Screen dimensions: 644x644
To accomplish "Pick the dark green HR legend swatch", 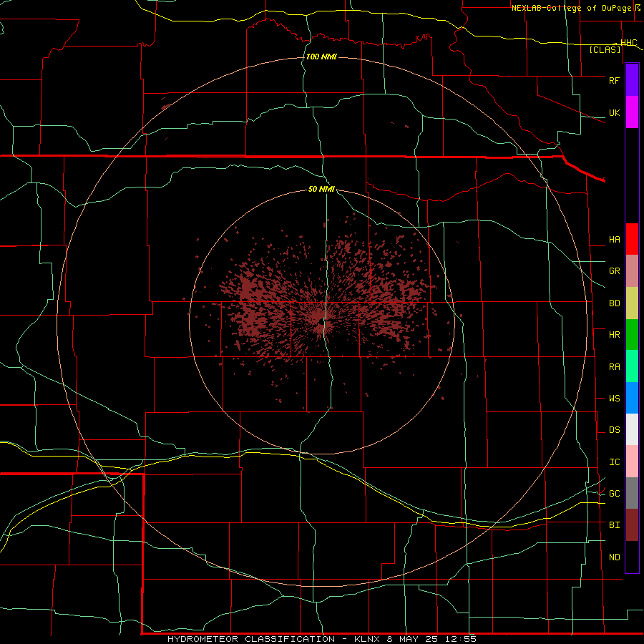I will (x=632, y=335).
